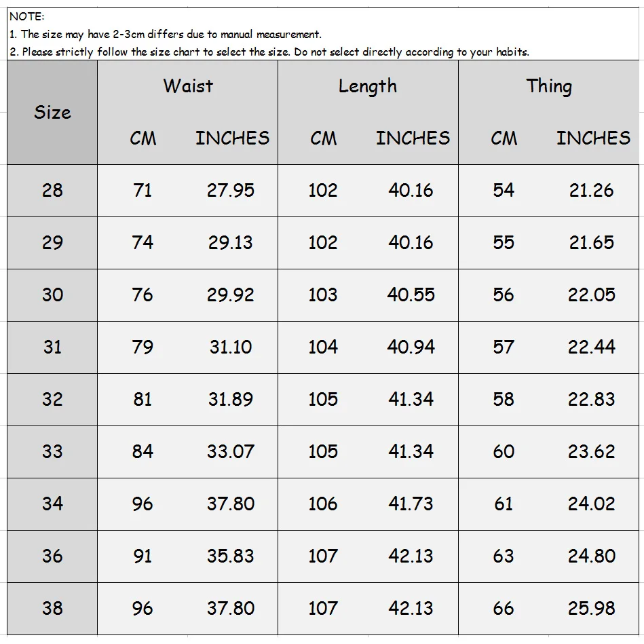The height and width of the screenshot is (644, 644).
Task: Select waist inches value 35.83
Action: [231, 556]
